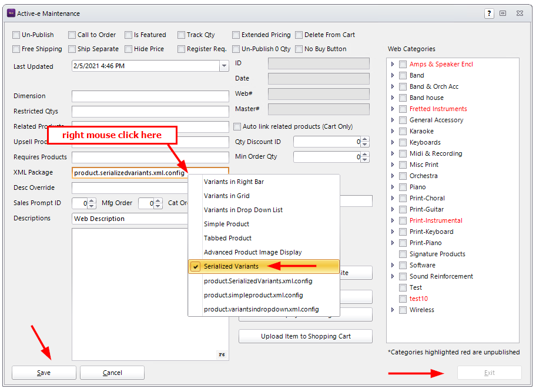Image resolution: width=536 pixels, height=392 pixels.
Task: Toggle the Is Featured checkbox
Action: click(128, 35)
